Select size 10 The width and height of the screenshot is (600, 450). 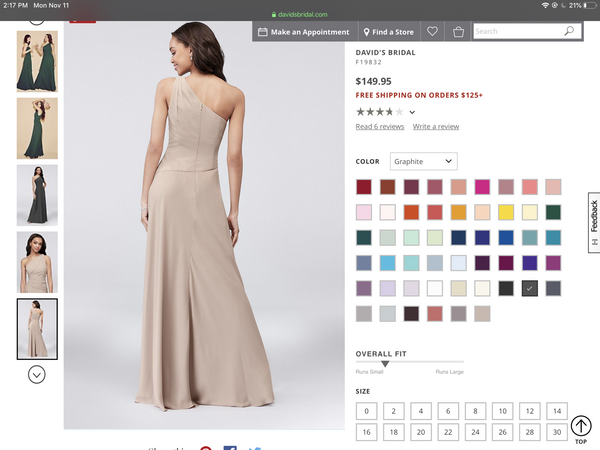[502, 411]
